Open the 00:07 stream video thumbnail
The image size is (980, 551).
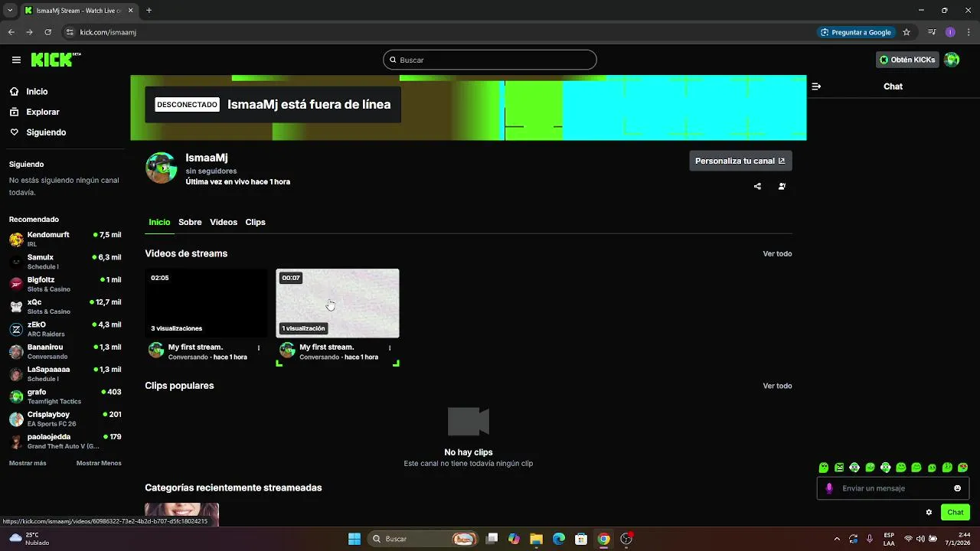[338, 303]
